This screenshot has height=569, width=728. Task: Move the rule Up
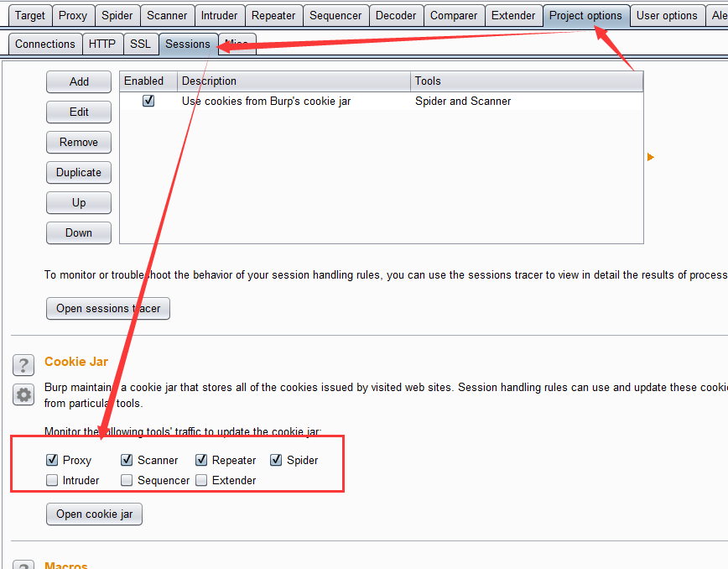coord(79,202)
